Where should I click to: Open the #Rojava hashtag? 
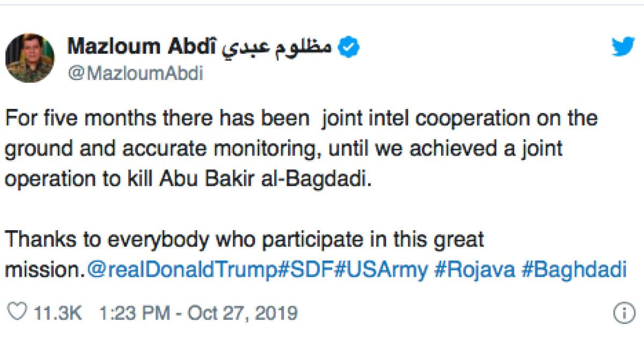475,270
